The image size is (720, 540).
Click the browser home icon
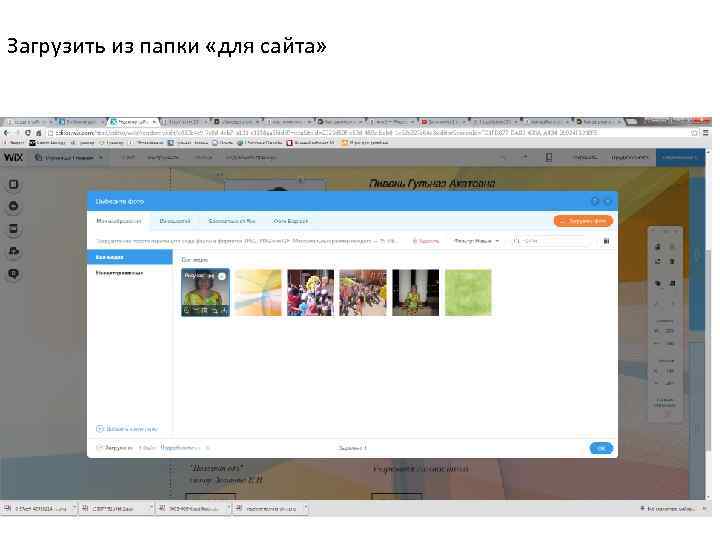click(39, 133)
